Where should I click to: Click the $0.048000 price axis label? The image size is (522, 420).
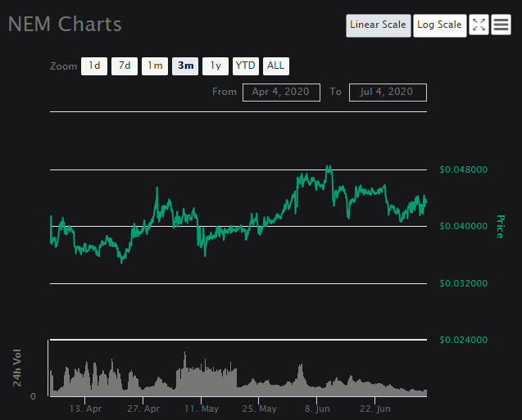464,169
